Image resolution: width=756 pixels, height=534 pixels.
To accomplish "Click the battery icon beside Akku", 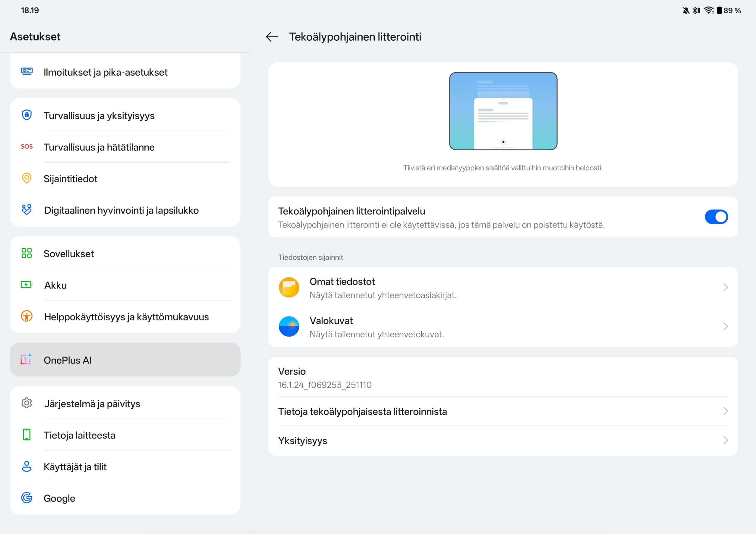I will tap(27, 285).
